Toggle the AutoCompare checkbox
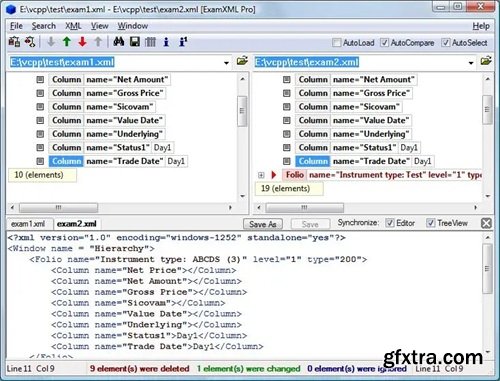Image resolution: width=500 pixels, height=381 pixels. point(384,43)
